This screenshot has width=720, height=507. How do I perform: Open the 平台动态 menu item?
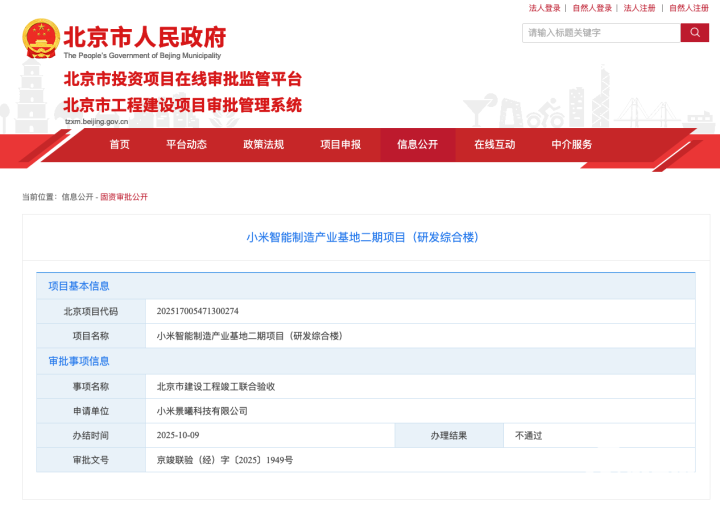tap(186, 144)
